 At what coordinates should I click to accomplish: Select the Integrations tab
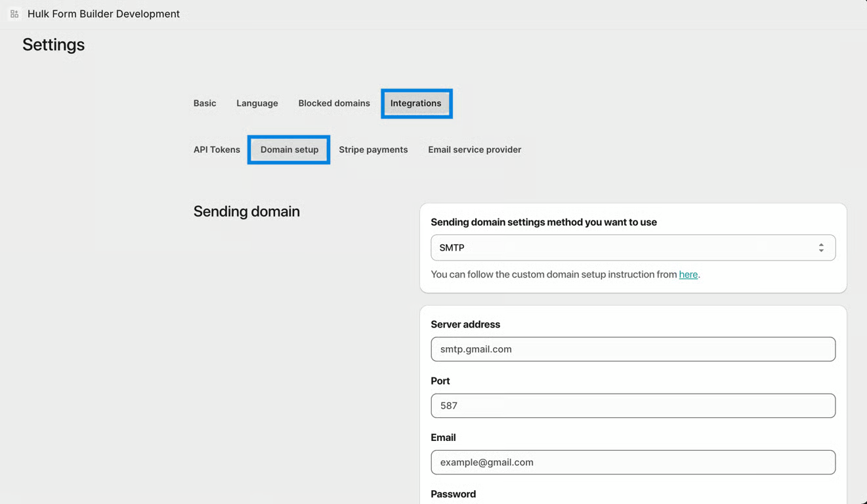point(416,103)
